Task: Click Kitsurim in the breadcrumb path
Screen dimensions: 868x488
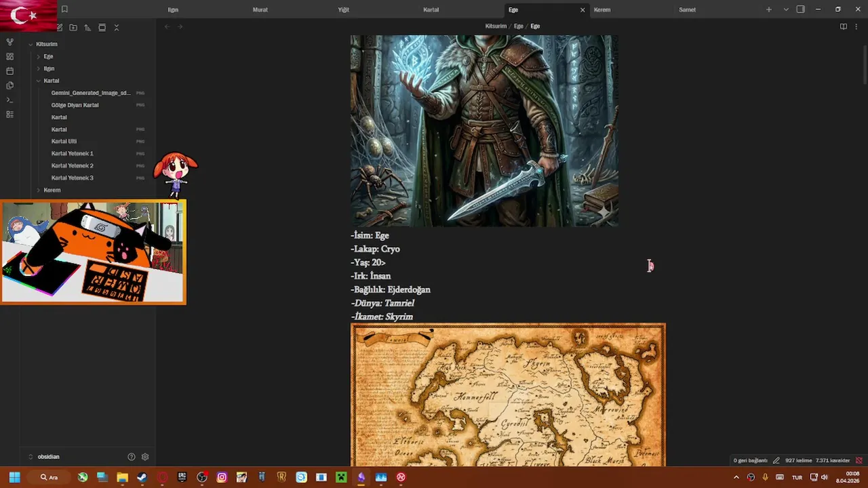Action: click(496, 26)
